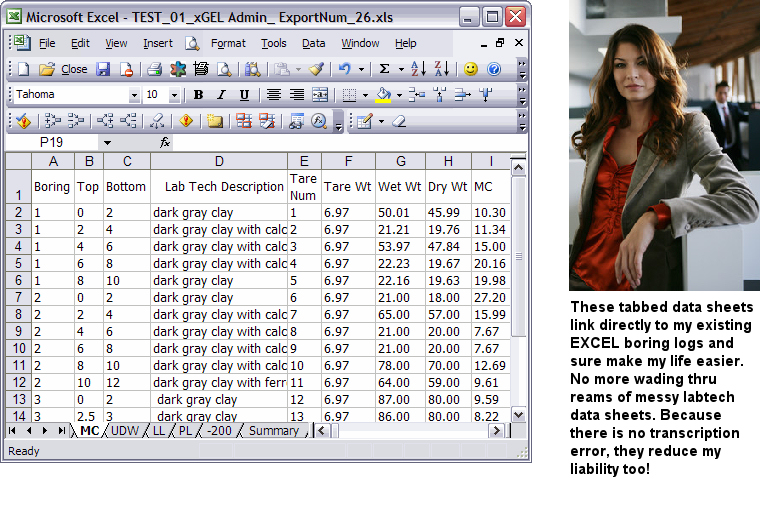Screen dimensions: 760x523
Task: Click the AutoSum sigma icon
Action: [384, 69]
